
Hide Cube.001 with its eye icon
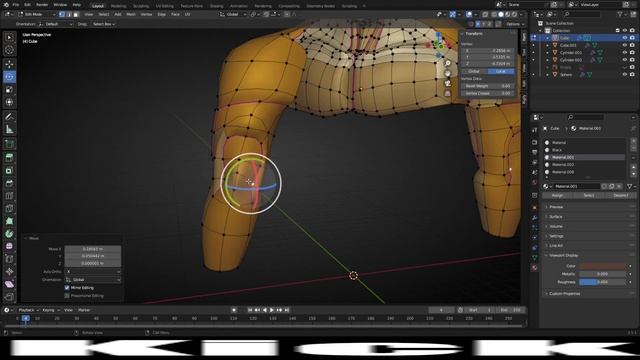tap(624, 45)
